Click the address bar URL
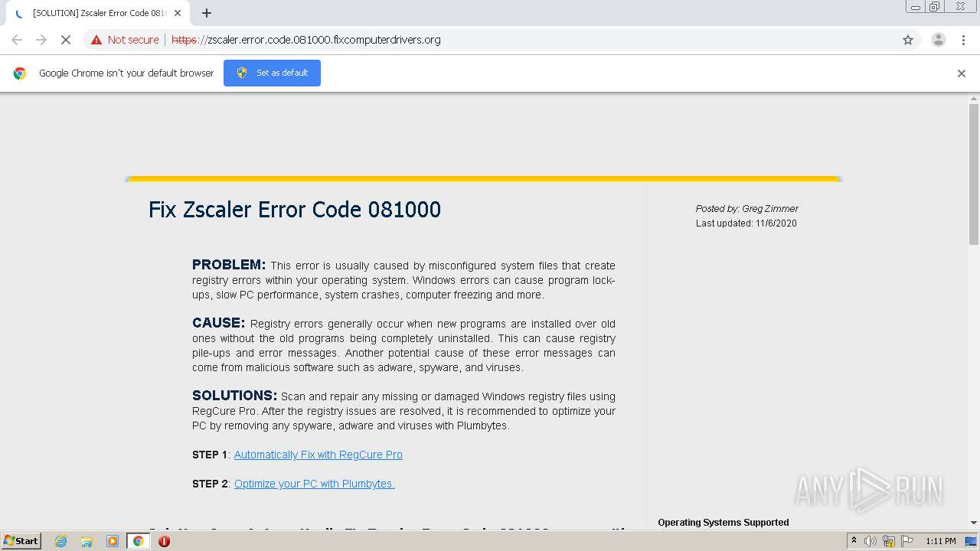This screenshot has height=551, width=980. coord(306,40)
